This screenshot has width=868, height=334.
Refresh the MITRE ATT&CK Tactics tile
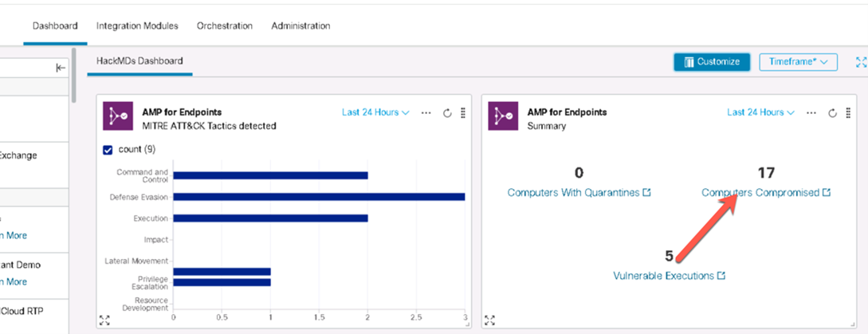click(x=447, y=113)
